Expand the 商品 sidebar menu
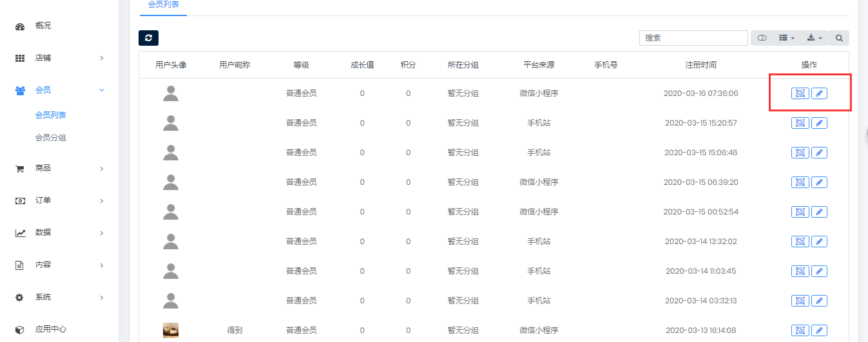This screenshot has height=342, width=868. click(x=59, y=168)
